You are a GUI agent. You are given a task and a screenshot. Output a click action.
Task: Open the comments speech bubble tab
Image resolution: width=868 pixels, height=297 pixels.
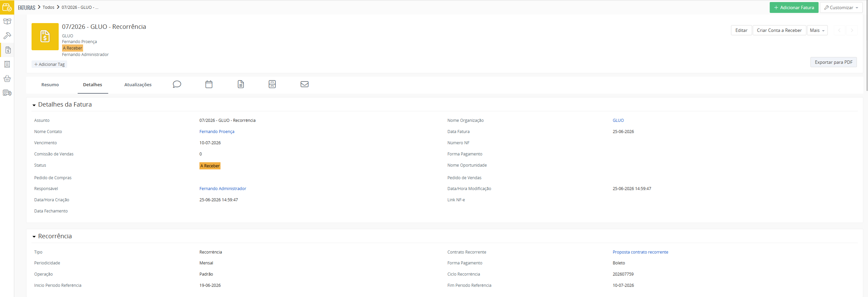[177, 84]
